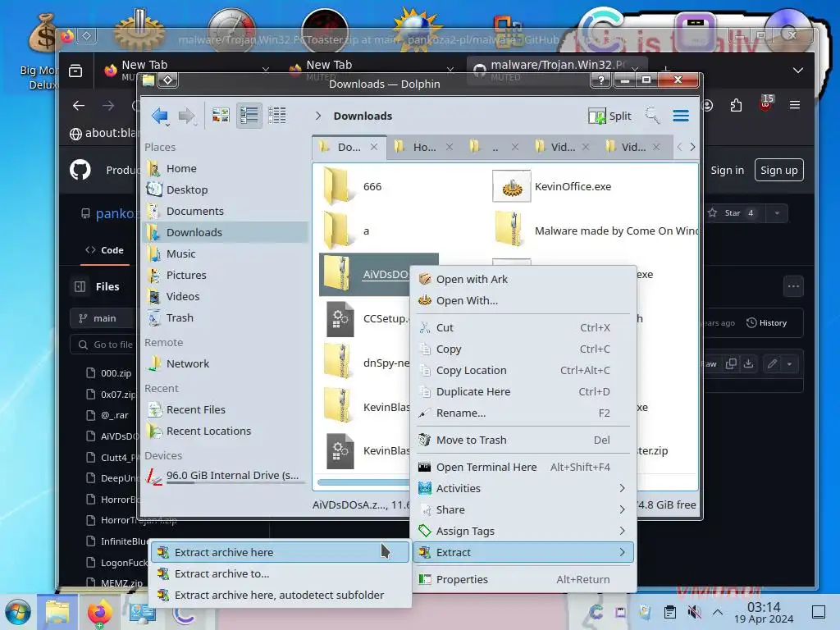Open the Firefox extensions puzzle icon

pyautogui.click(x=736, y=106)
